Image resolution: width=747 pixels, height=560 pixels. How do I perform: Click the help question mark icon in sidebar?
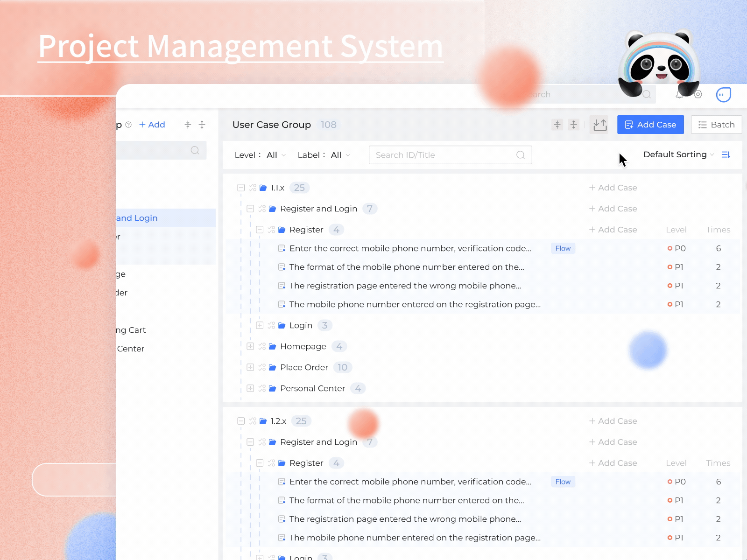(x=128, y=125)
